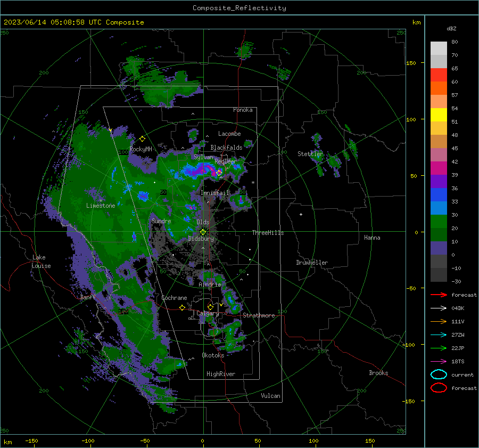Click the RedDeer city label

pyautogui.click(x=226, y=161)
